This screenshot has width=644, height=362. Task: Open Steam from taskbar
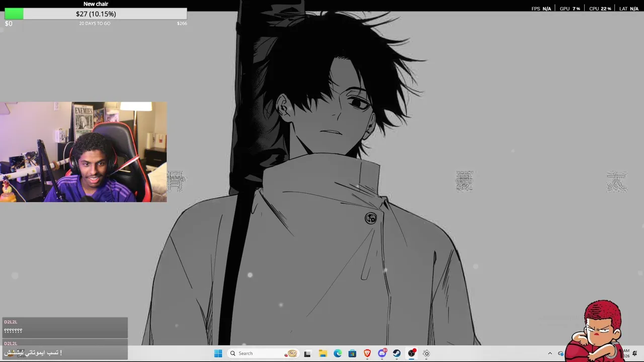397,353
